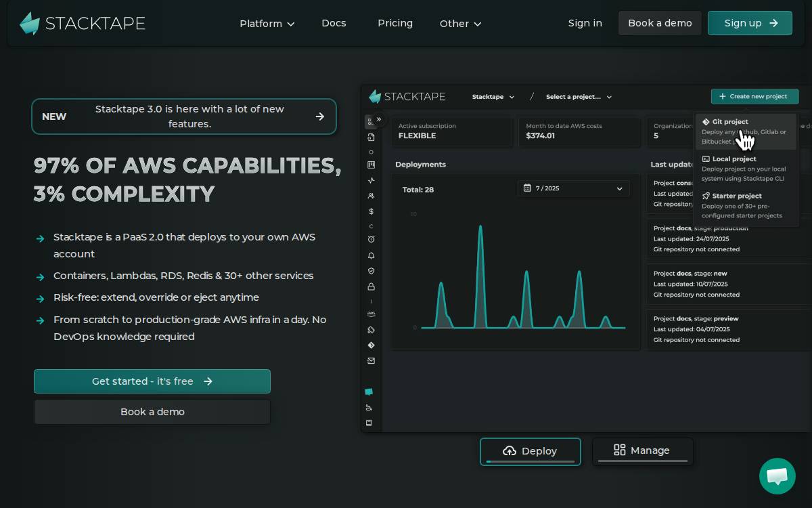The height and width of the screenshot is (508, 812).
Task: Click Book a demo in header
Action: click(660, 23)
